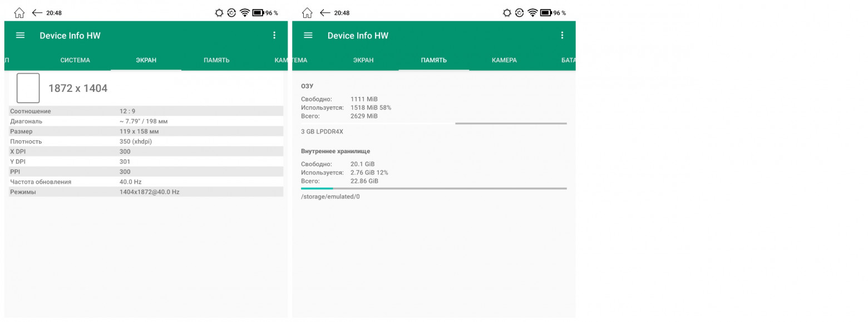Viewport: 868px width, 322px height.
Task: Click the 20.1 GiB free storage value
Action: point(363,164)
